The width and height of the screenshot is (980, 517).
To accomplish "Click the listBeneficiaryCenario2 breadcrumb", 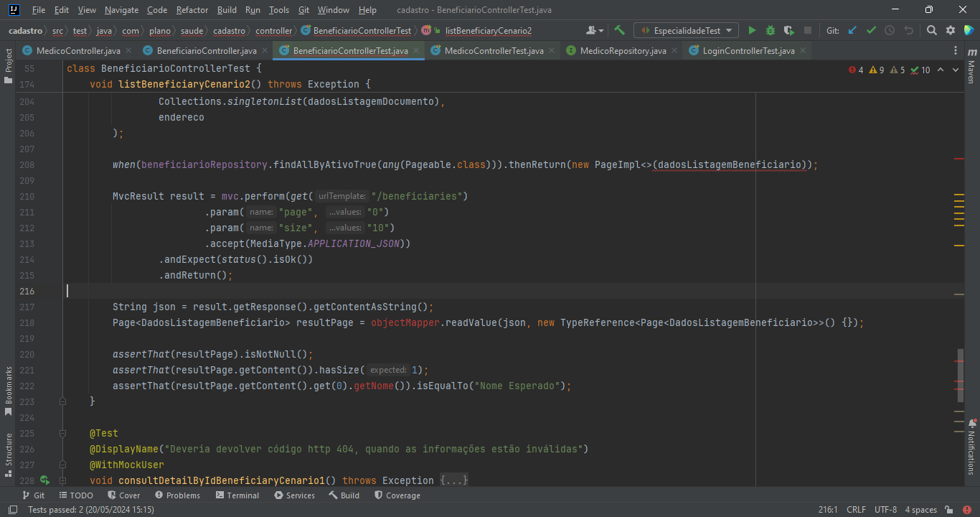I will point(489,31).
